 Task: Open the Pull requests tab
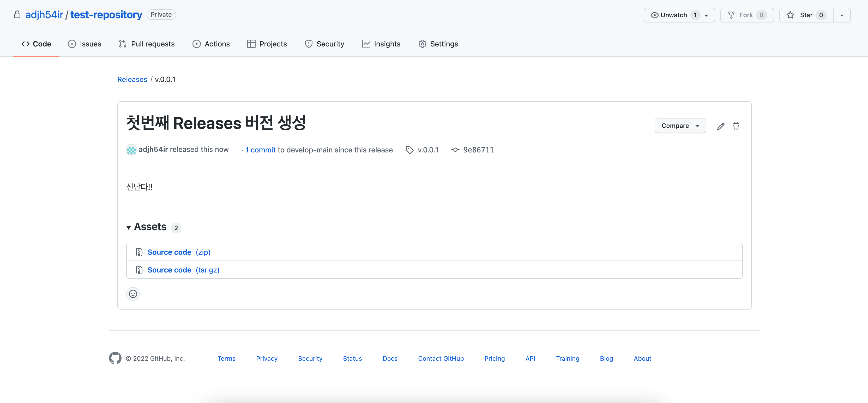147,44
